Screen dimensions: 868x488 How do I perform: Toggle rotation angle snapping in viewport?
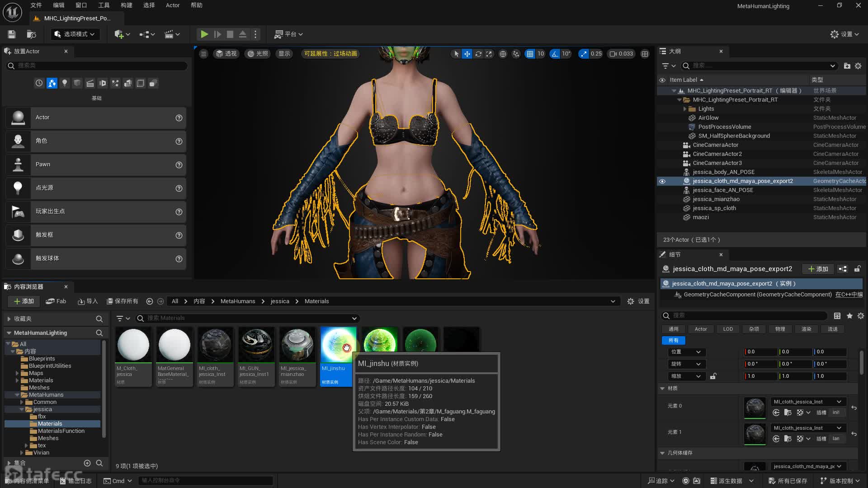(x=555, y=54)
